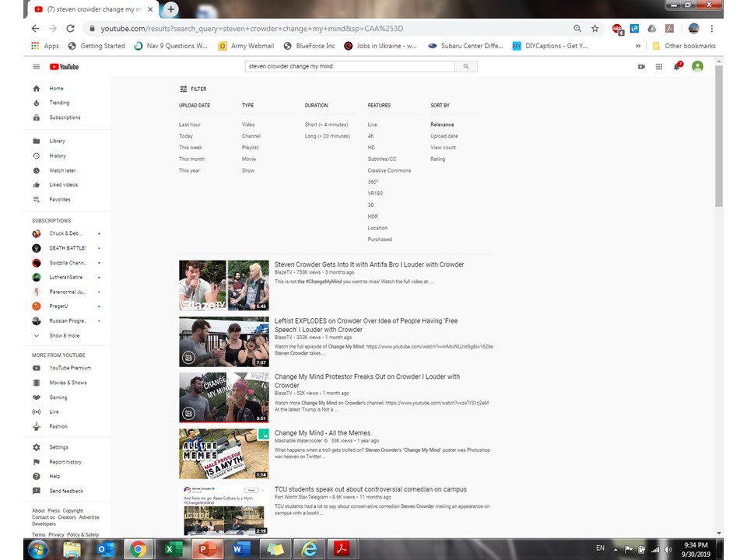Image resolution: width=747 pixels, height=560 pixels.
Task: Collapse the FILTER panel
Action: click(193, 89)
